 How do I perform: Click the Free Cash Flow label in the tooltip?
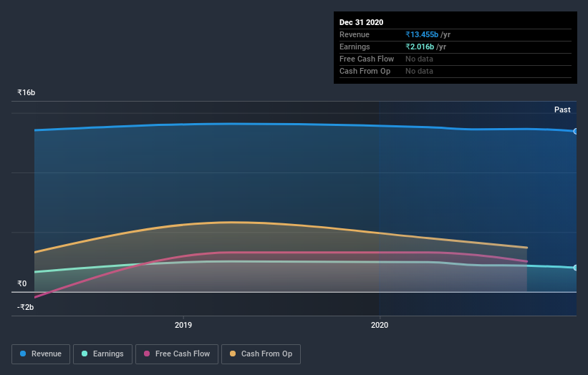(x=367, y=59)
